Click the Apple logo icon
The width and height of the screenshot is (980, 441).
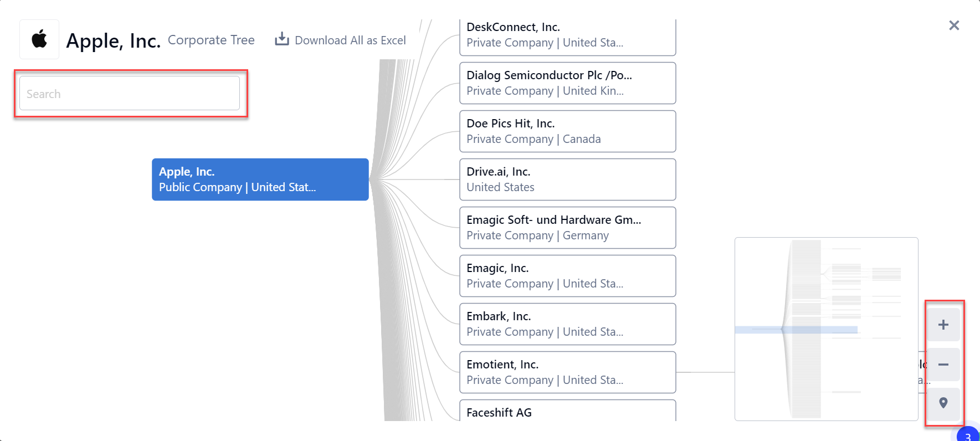tap(39, 39)
